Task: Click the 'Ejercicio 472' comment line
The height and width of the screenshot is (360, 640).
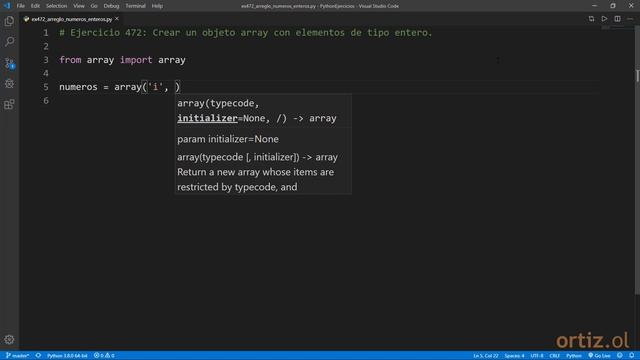Action: (x=246, y=33)
